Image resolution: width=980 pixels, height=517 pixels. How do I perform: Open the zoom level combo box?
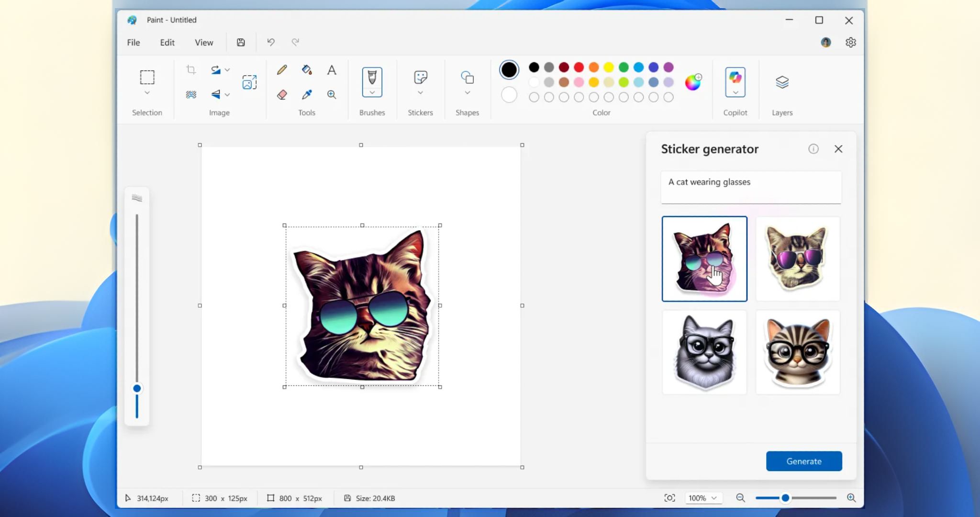point(703,498)
